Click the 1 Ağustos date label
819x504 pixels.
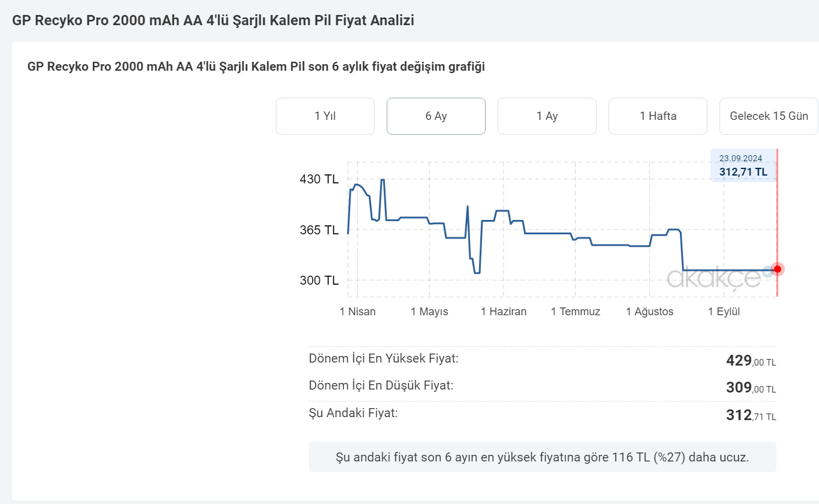coord(650,312)
